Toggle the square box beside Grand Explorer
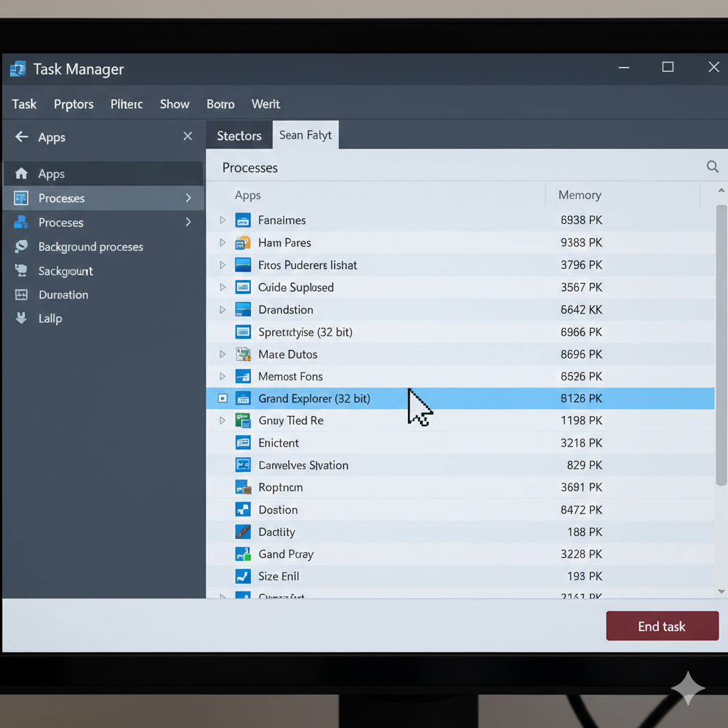728x728 pixels. (x=223, y=398)
